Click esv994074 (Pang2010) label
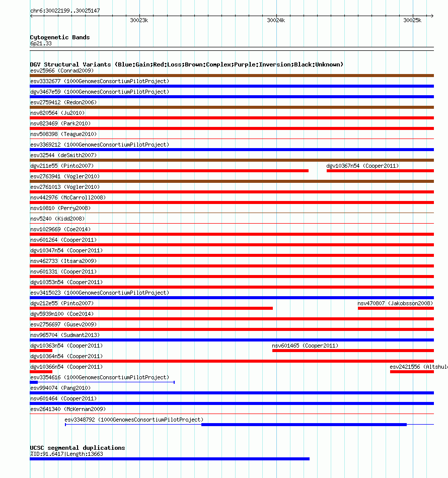Image resolution: width=448 pixels, height=478 pixels. point(60,388)
